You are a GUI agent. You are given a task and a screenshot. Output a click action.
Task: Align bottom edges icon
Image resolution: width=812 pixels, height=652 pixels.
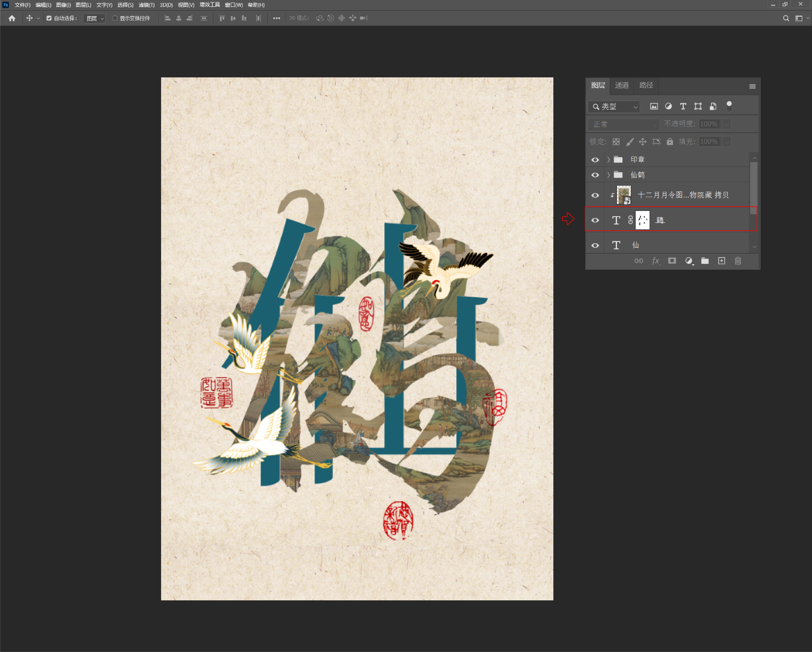[x=244, y=18]
